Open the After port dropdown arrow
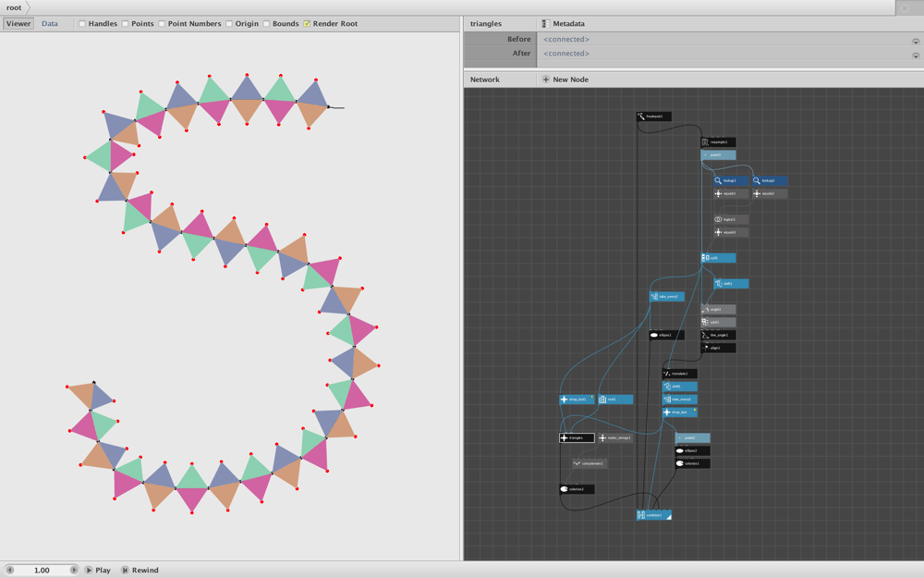This screenshot has width=924, height=578. click(916, 55)
